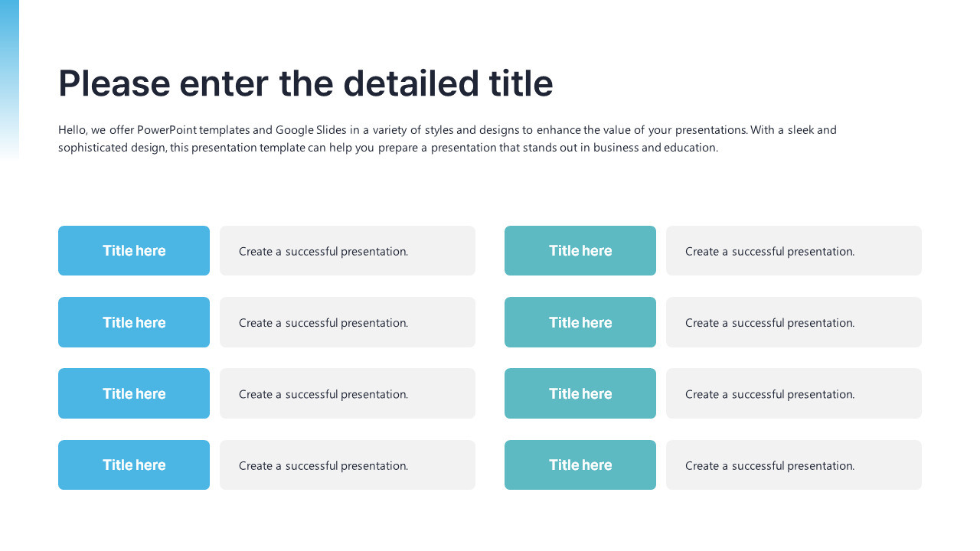Click the second teal "Title here" box

pos(580,322)
